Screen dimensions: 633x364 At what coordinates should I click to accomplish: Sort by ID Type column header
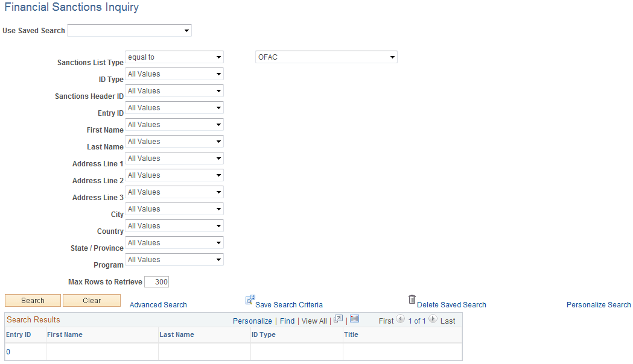pos(263,334)
